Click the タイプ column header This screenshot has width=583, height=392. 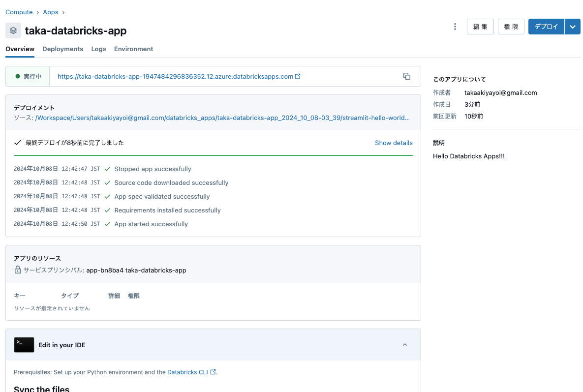[x=70, y=296]
